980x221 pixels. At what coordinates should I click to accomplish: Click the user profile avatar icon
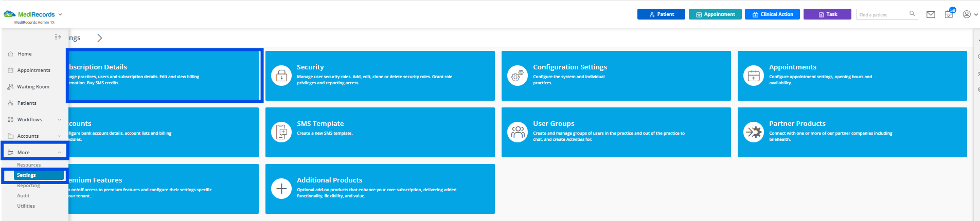click(967, 14)
